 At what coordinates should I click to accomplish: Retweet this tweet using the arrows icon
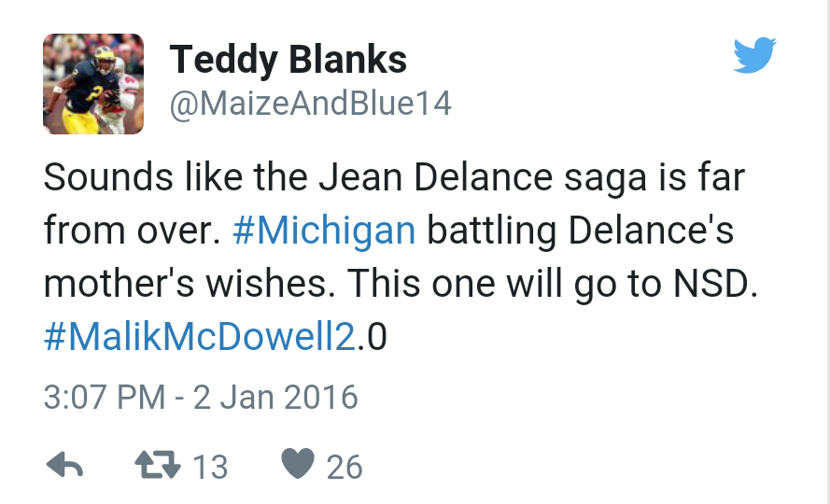pyautogui.click(x=155, y=465)
